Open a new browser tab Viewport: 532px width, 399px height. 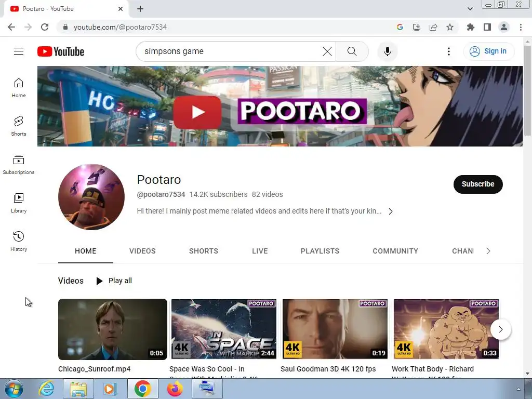(x=140, y=9)
